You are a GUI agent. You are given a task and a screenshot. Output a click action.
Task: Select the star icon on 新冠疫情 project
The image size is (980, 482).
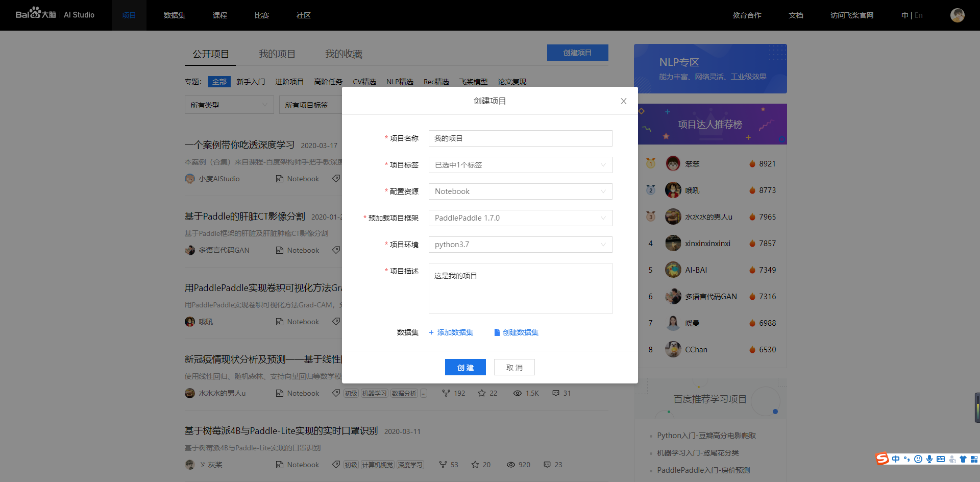coord(481,393)
